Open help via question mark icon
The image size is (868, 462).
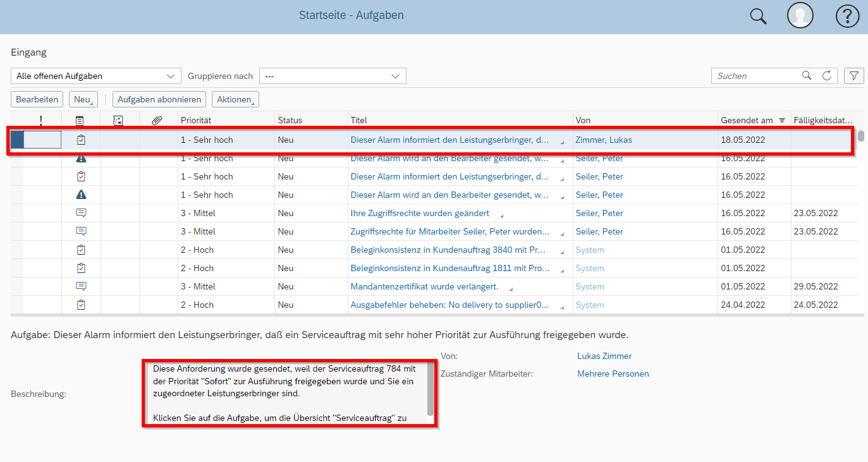pos(848,16)
